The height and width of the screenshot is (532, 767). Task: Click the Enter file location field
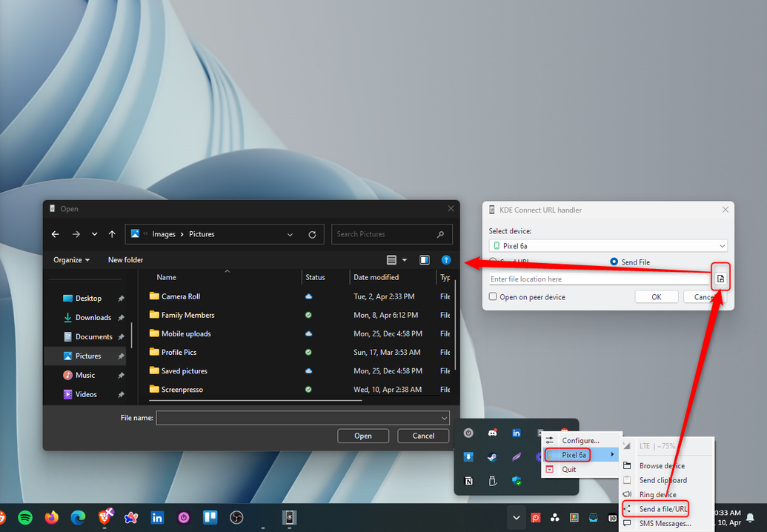click(600, 279)
